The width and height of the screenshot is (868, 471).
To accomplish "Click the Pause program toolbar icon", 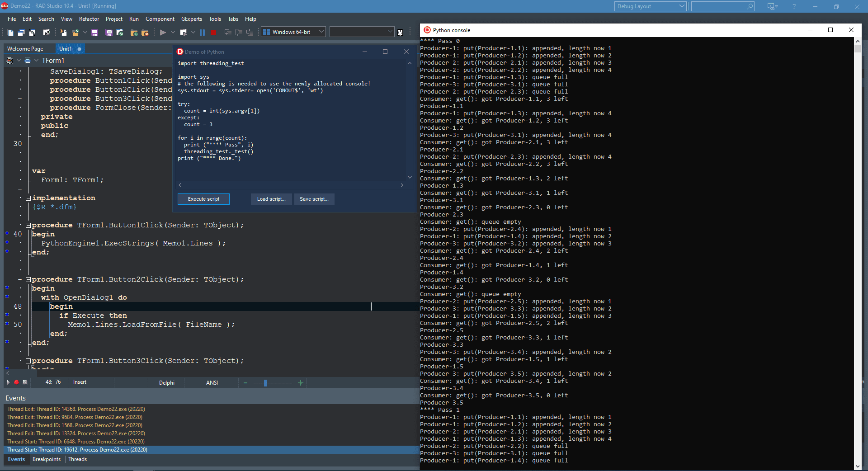I will pyautogui.click(x=202, y=33).
